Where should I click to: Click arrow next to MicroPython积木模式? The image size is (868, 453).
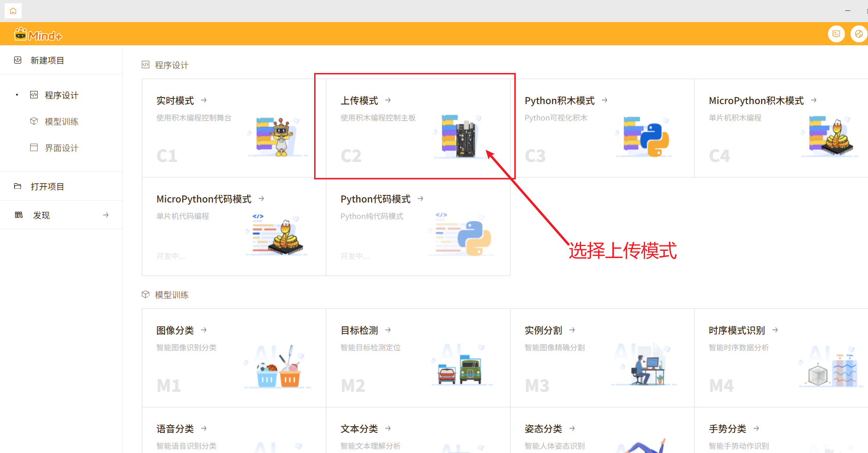pos(813,100)
